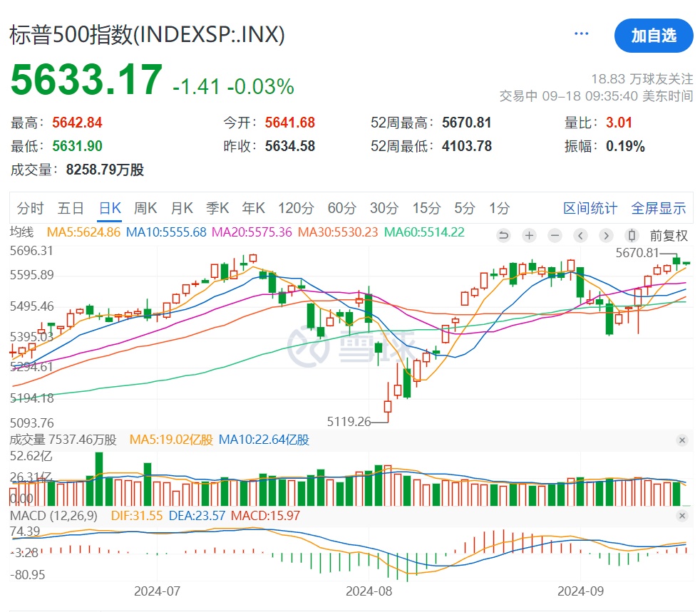The image size is (700, 612).
Task: Click the undo/reset chart icon
Action: pyautogui.click(x=503, y=235)
